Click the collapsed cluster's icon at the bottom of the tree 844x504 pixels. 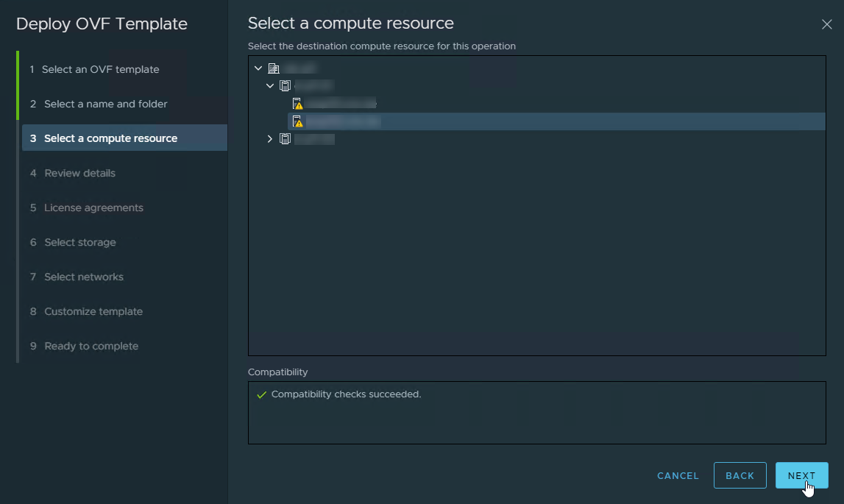(286, 139)
